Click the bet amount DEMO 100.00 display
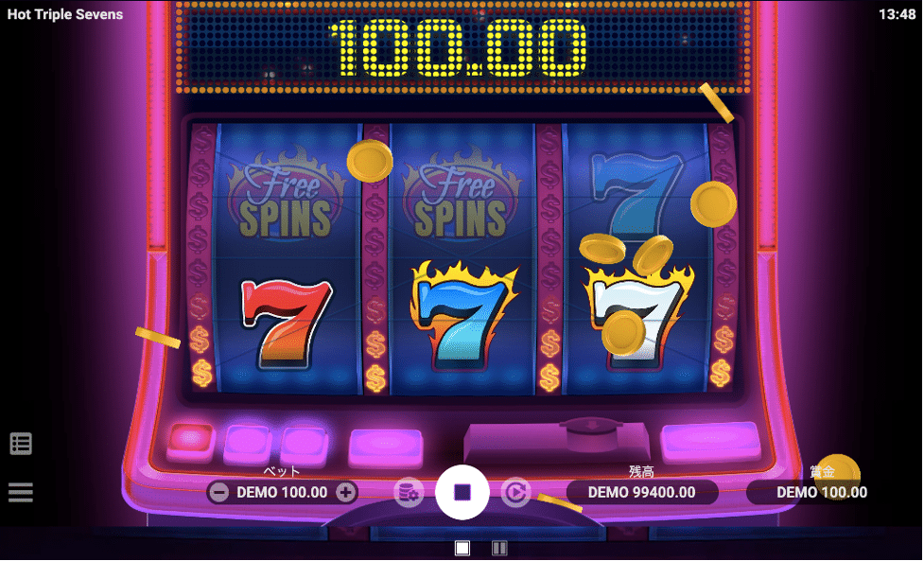This screenshot has width=924, height=561. click(282, 492)
